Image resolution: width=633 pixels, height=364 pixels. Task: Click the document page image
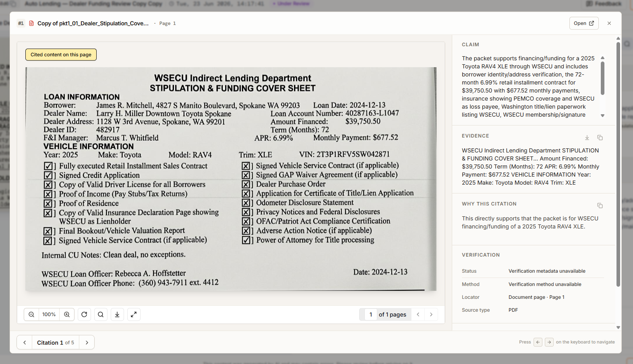pyautogui.click(x=231, y=179)
